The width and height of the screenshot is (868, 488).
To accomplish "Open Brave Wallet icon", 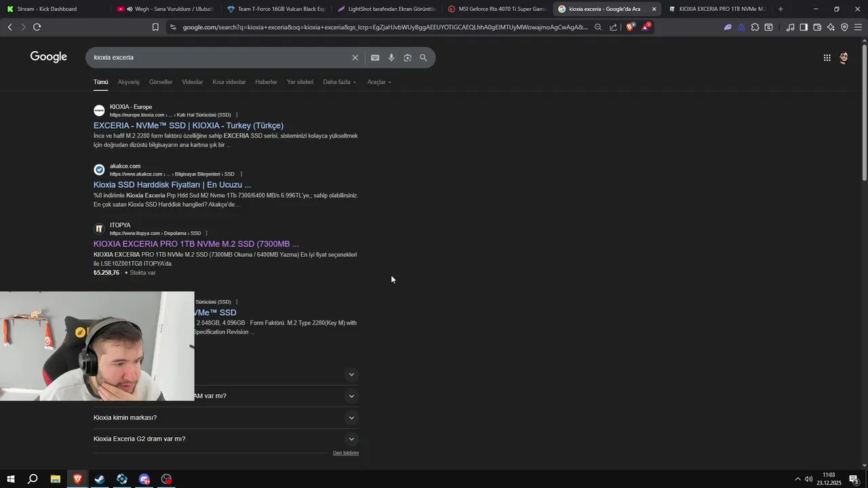I will tap(817, 27).
